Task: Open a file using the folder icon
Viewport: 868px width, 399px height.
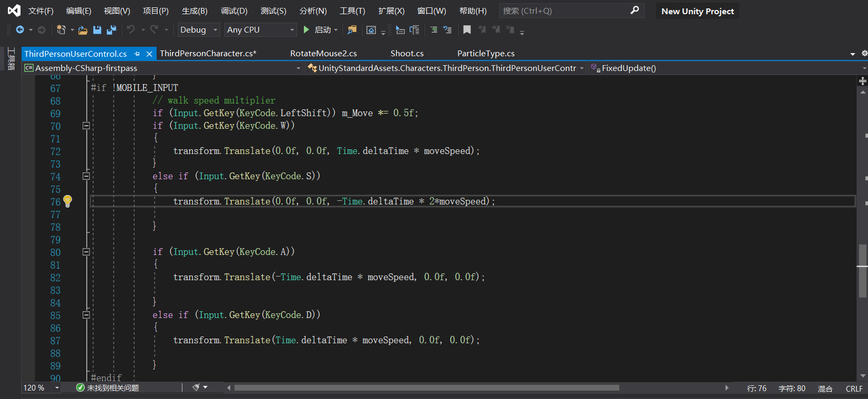Action: (x=83, y=30)
